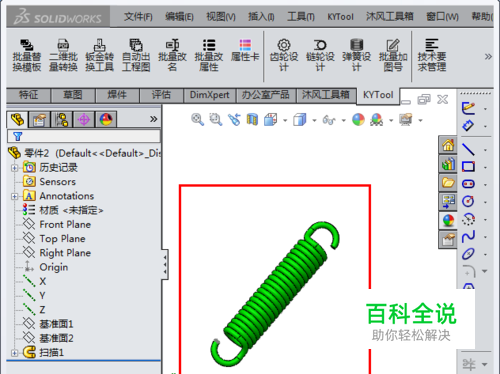Open SolidWorks Resources home task pane
The image size is (500, 374).
click(x=448, y=145)
